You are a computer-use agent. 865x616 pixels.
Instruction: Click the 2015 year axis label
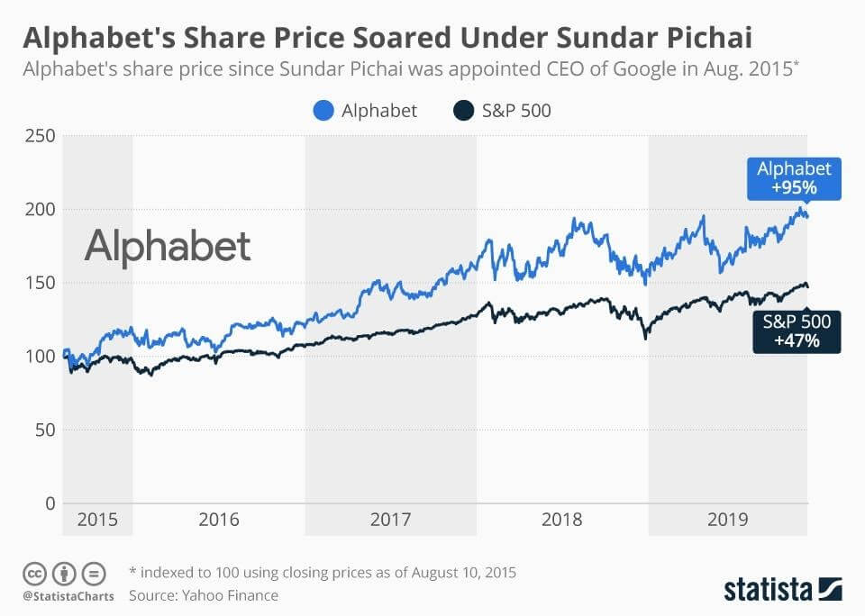[97, 520]
